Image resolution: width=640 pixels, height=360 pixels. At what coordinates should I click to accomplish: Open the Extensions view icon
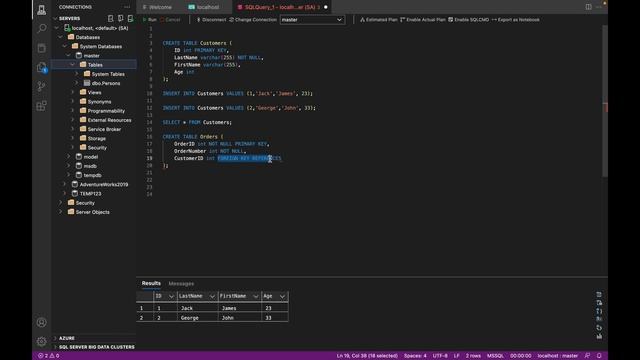pos(42,106)
